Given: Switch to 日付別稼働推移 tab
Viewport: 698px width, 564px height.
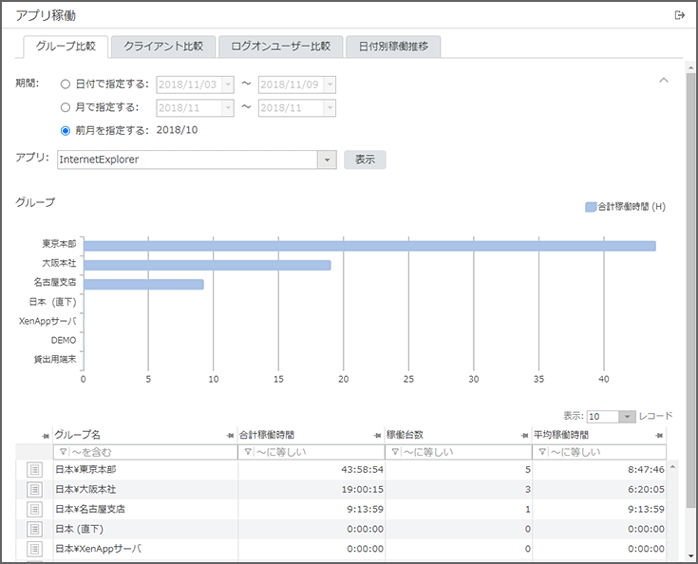Looking at the screenshot, I should point(393,46).
